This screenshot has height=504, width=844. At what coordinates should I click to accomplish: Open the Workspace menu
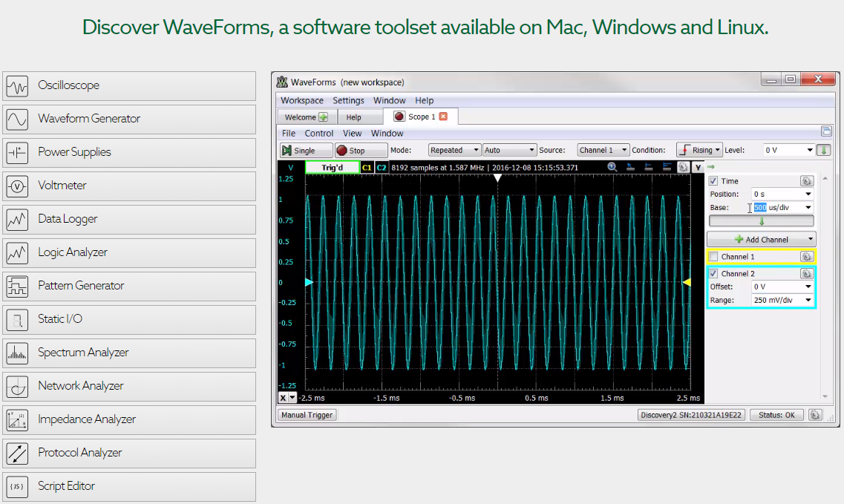pyautogui.click(x=302, y=101)
